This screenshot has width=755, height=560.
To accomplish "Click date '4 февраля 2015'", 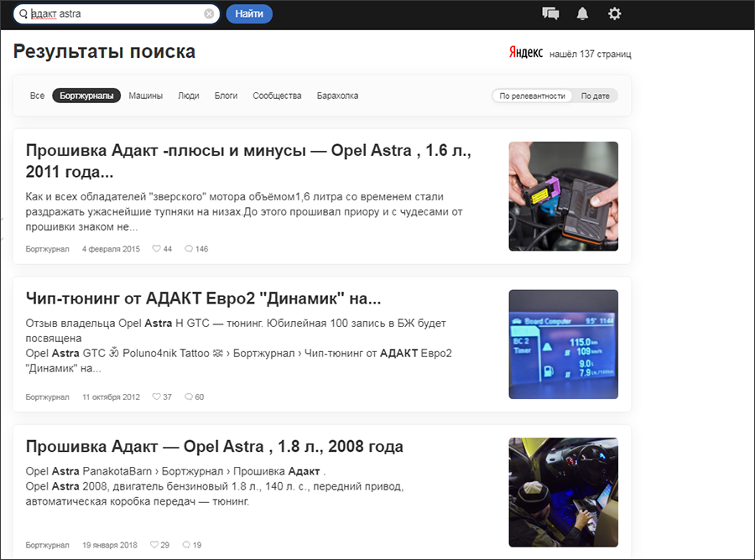I will 111,249.
